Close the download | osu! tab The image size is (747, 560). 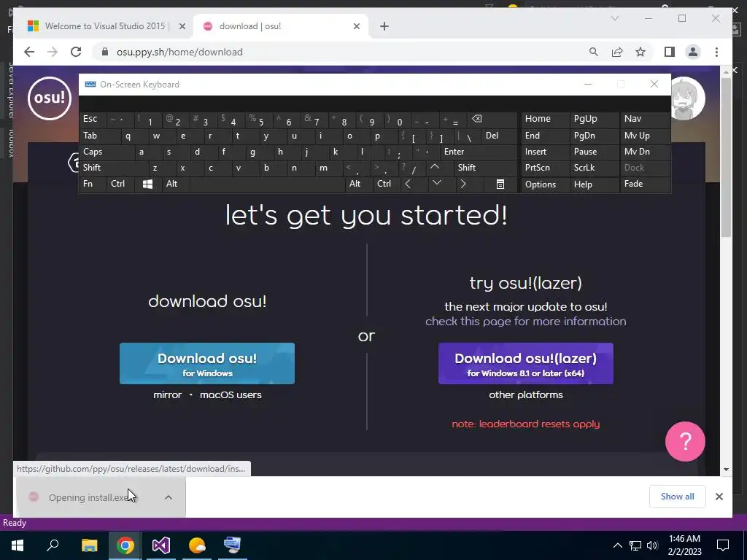click(356, 26)
